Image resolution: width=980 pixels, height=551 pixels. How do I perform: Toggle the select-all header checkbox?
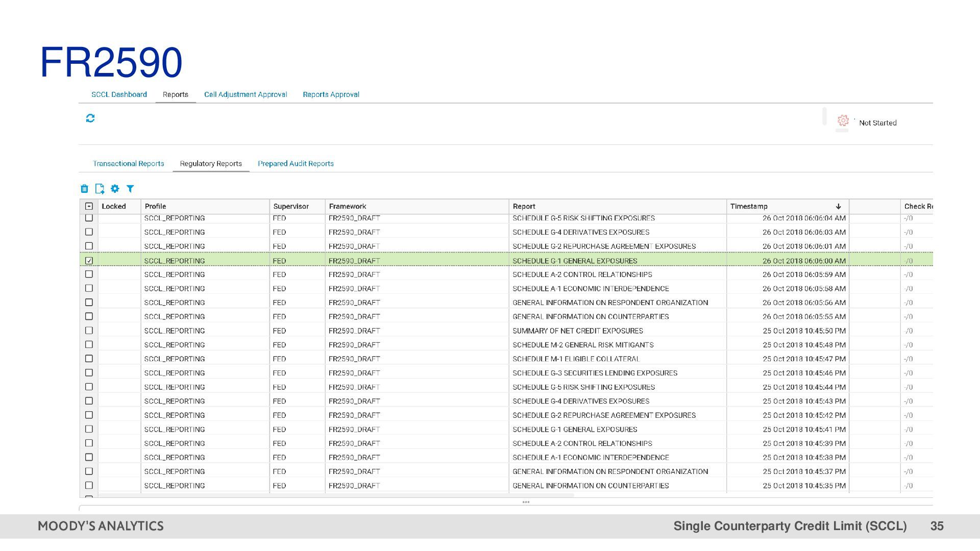tap(89, 207)
